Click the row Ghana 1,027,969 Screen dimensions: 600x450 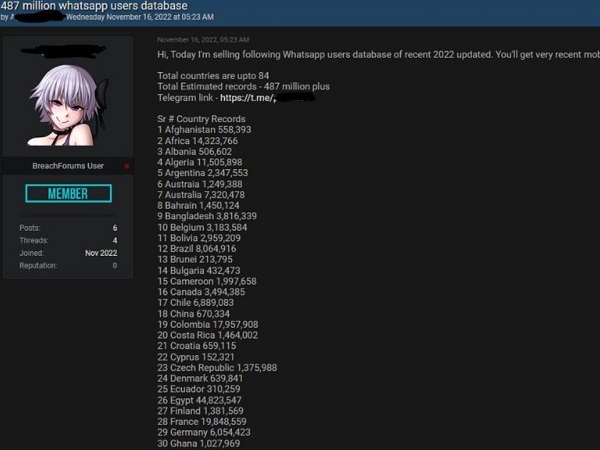coord(199,444)
